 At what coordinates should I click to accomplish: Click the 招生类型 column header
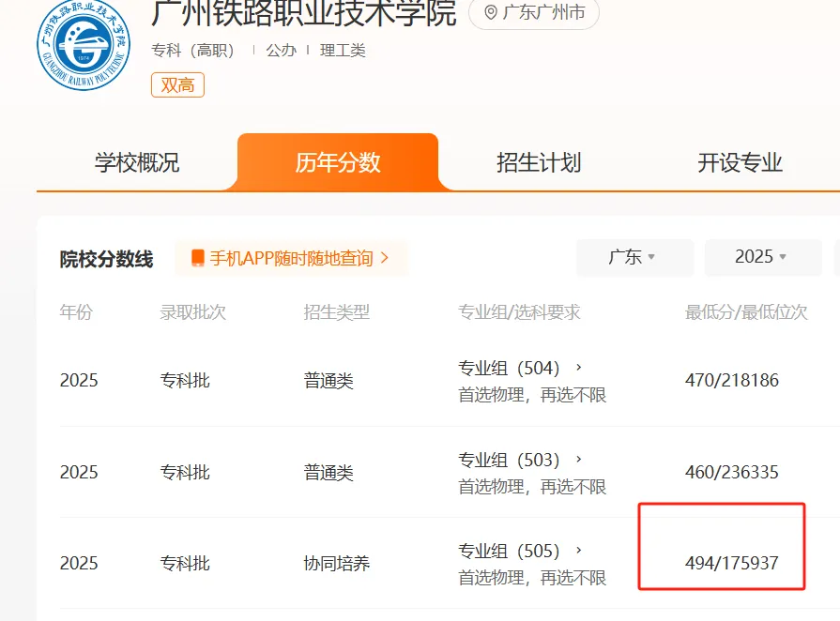pos(336,312)
